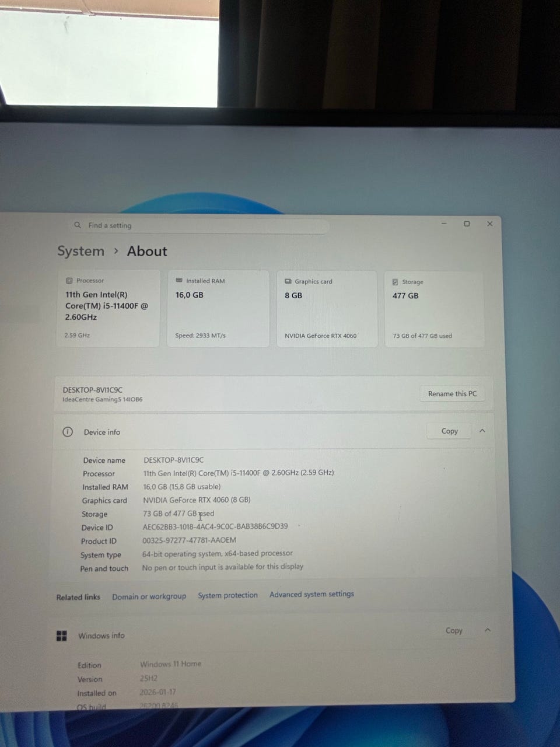Image resolution: width=560 pixels, height=747 pixels.
Task: Click the 16,0 GB (15,8 GB usable) value
Action: click(182, 486)
